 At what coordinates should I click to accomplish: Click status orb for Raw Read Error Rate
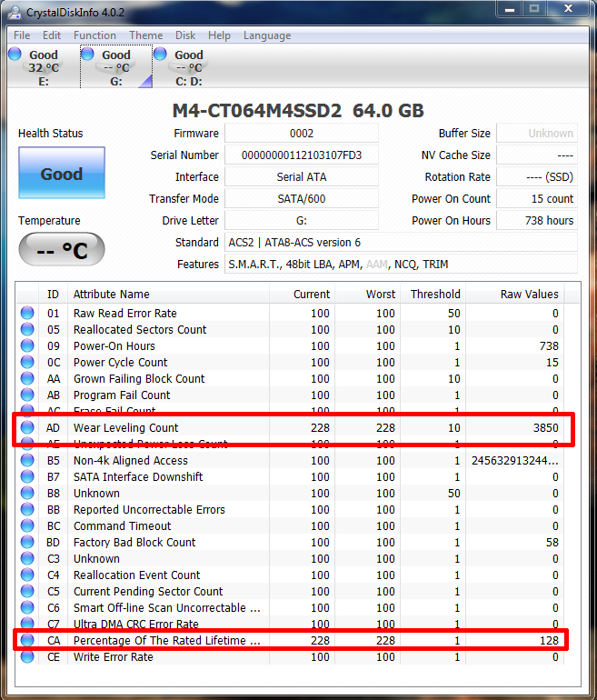(x=27, y=313)
